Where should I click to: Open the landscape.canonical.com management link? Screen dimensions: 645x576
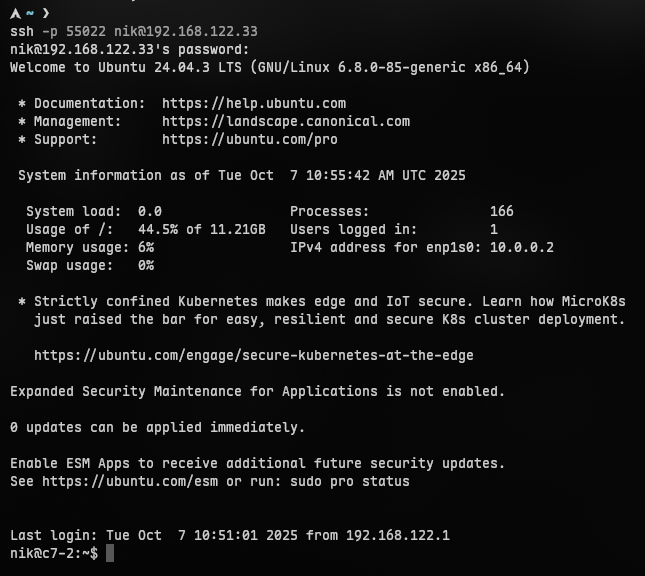286,121
